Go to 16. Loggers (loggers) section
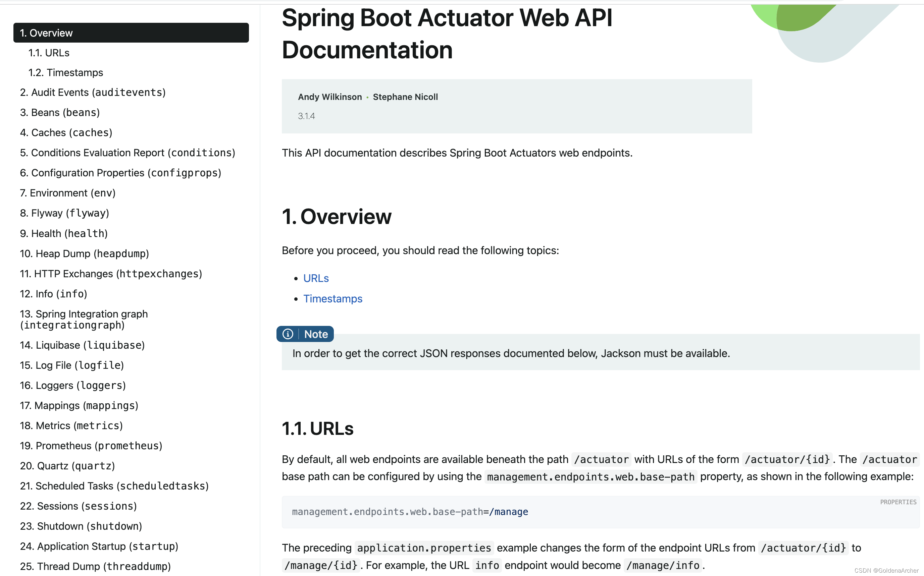Viewport: 924px width, 576px height. 73,386
